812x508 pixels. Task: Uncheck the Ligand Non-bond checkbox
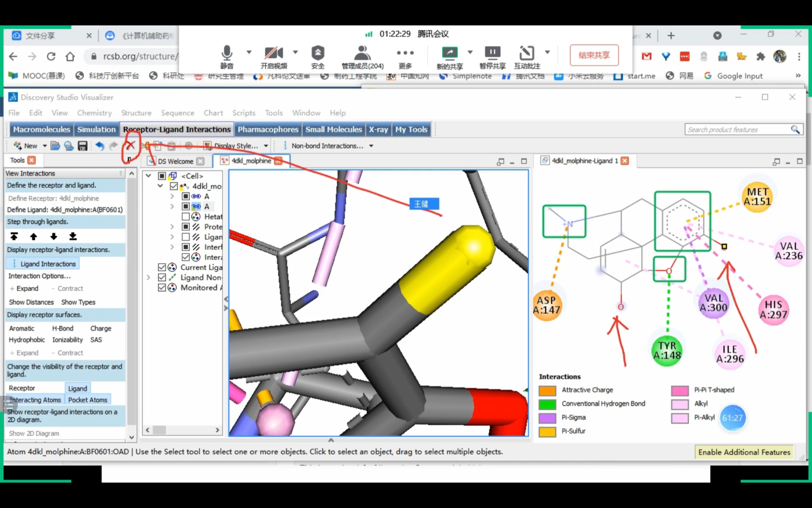point(162,277)
